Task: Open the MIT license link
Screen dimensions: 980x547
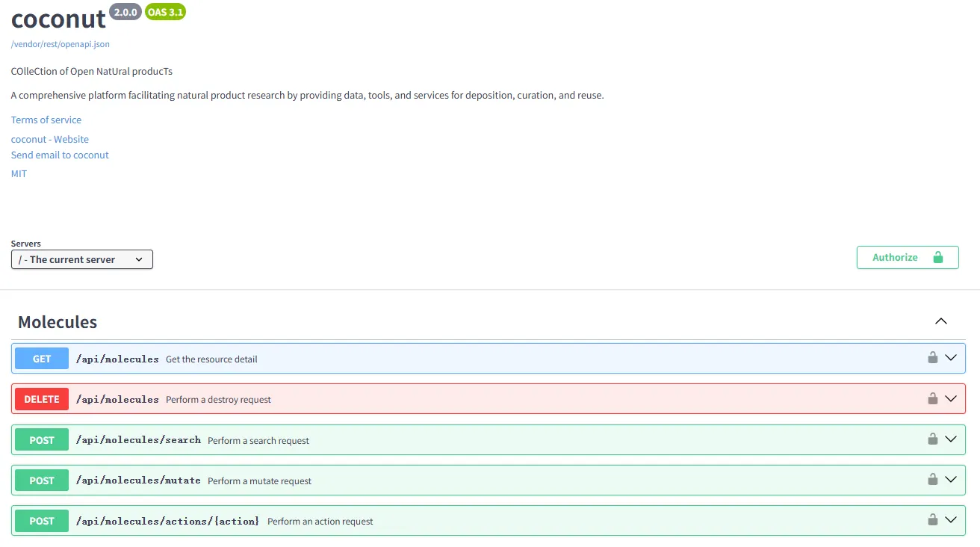Action: 19,173
